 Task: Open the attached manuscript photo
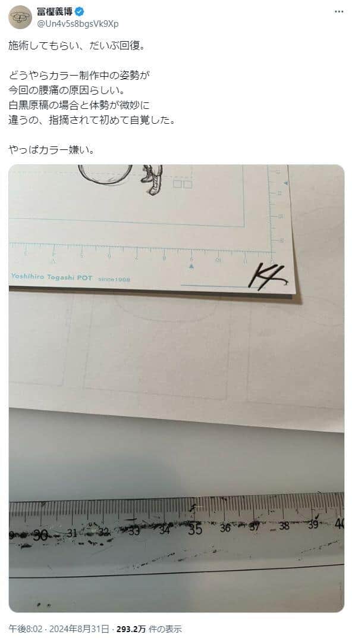[x=177, y=388]
